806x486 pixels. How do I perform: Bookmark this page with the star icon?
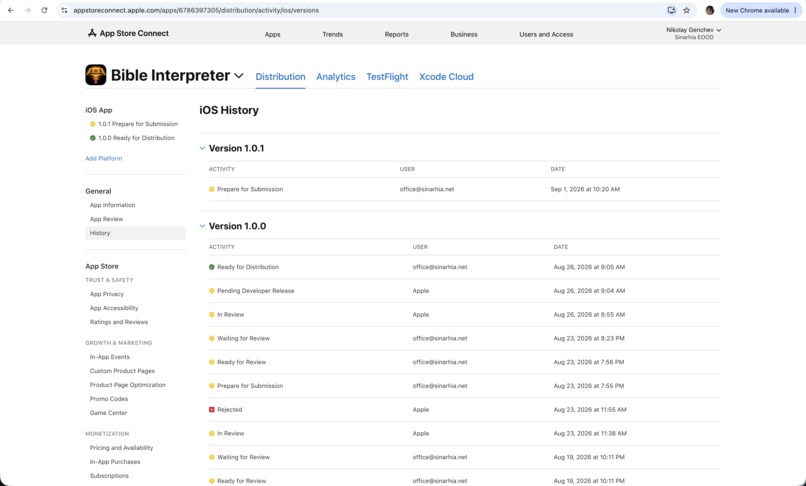pos(686,10)
